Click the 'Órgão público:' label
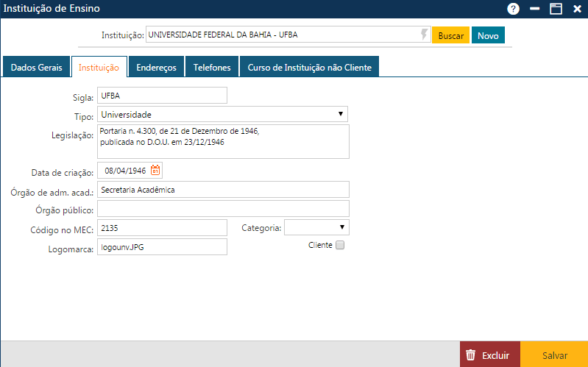The image size is (588, 367). 65,210
